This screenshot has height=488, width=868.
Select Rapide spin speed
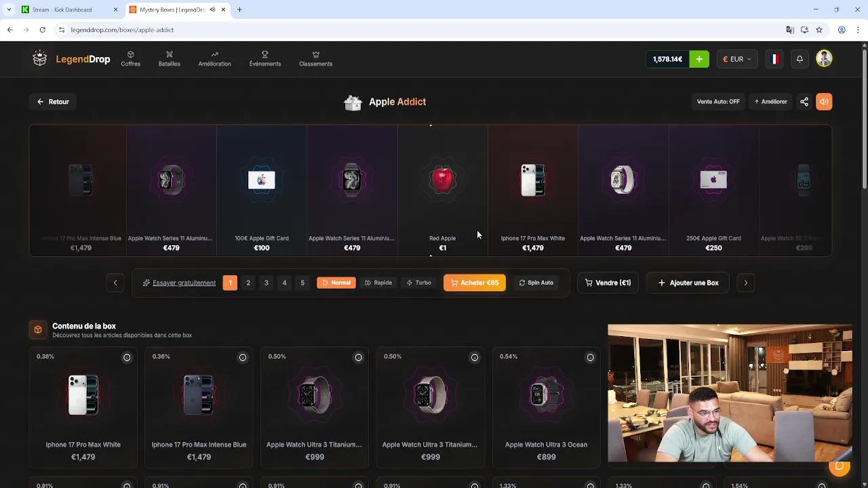378,283
